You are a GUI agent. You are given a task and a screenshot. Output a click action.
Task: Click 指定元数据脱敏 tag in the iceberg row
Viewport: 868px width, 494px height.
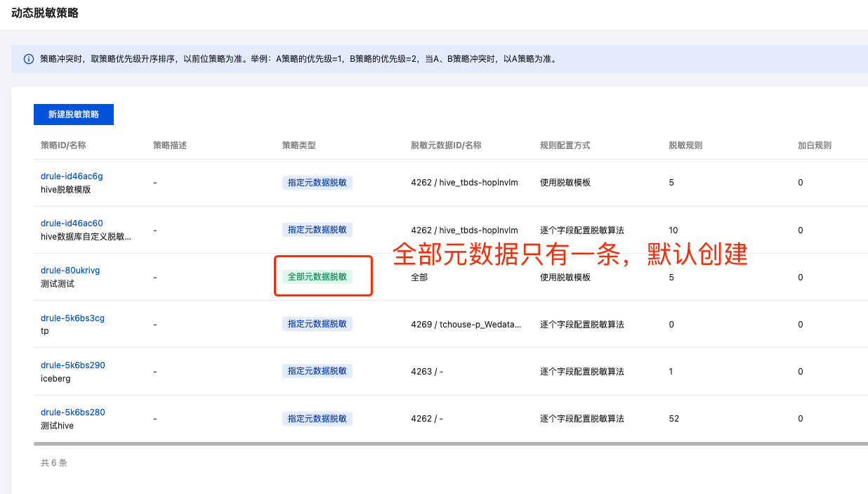point(317,371)
